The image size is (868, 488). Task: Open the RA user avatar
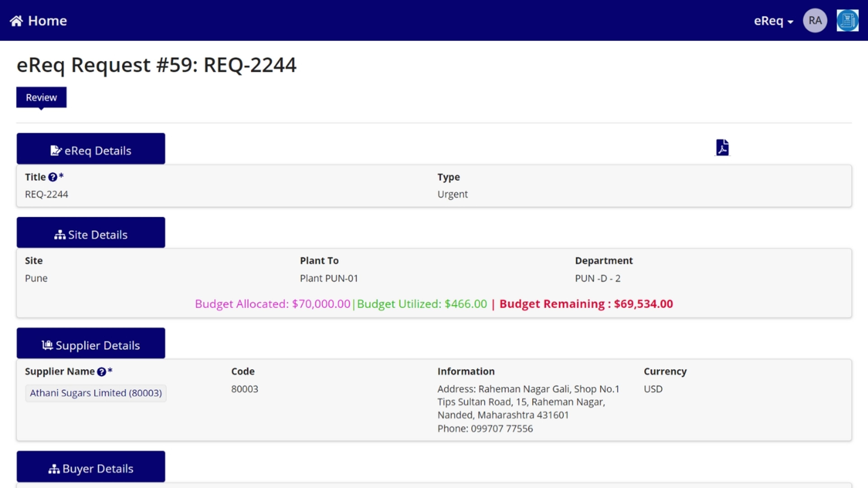coord(815,21)
